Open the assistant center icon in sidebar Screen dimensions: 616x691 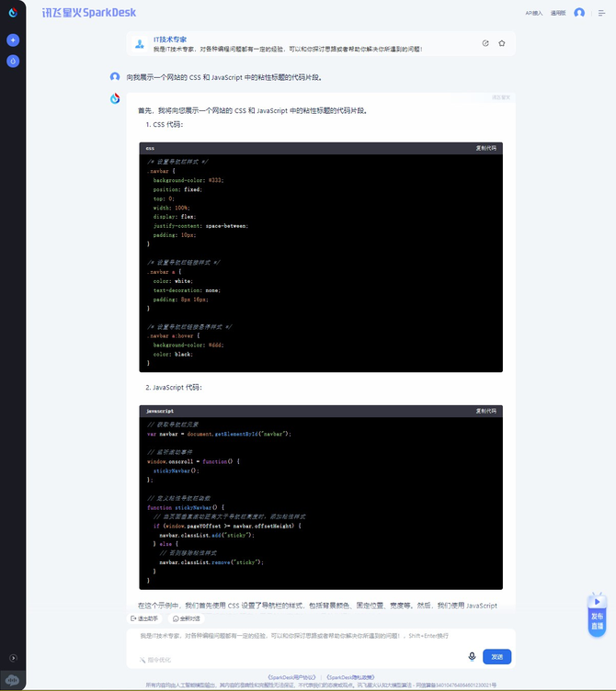coord(13,61)
